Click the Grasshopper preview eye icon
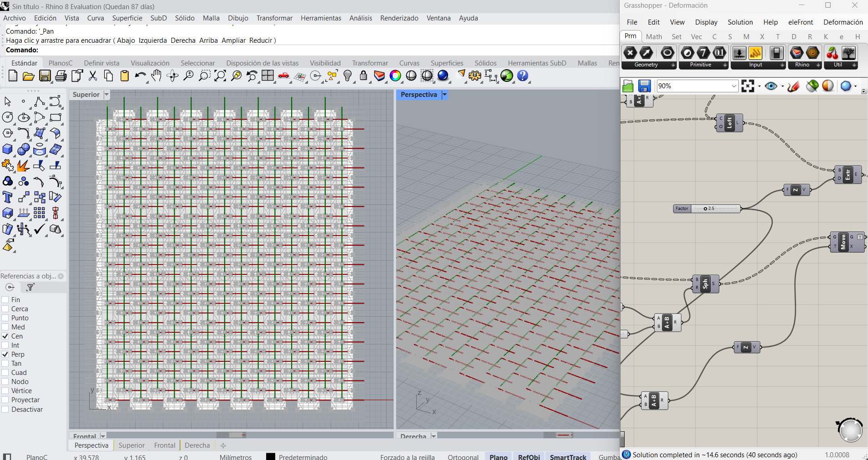Viewport: 868px width, 460px height. pyautogui.click(x=771, y=86)
